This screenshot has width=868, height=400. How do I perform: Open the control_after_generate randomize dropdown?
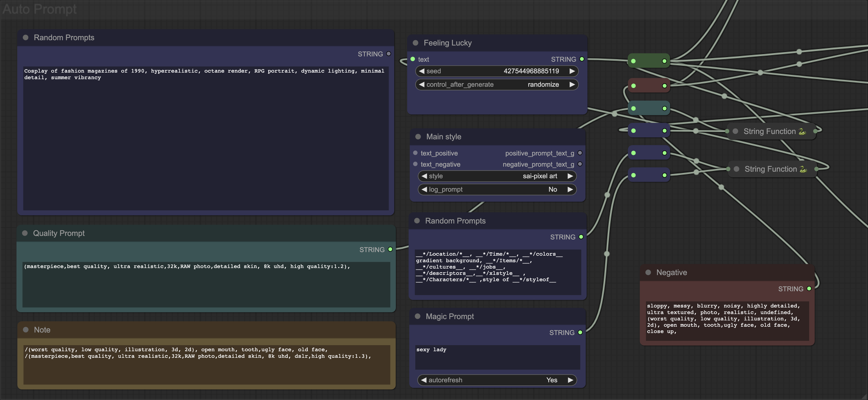coord(497,84)
